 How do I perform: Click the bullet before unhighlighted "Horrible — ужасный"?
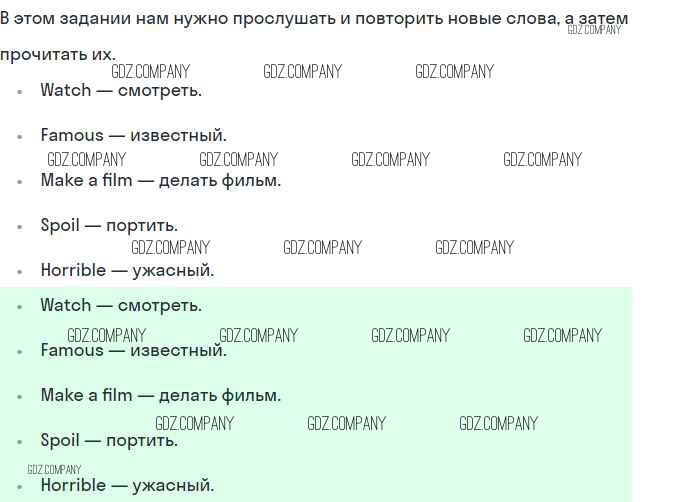point(19,271)
